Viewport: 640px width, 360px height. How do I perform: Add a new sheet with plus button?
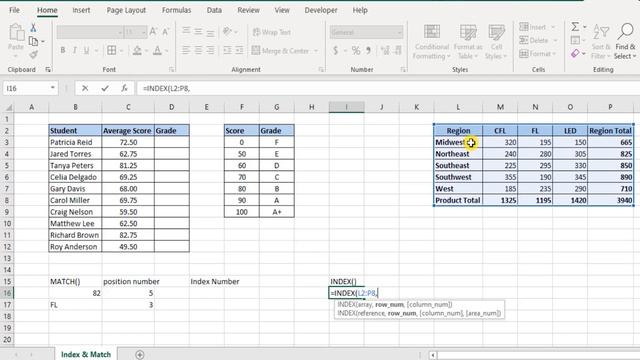point(140,354)
